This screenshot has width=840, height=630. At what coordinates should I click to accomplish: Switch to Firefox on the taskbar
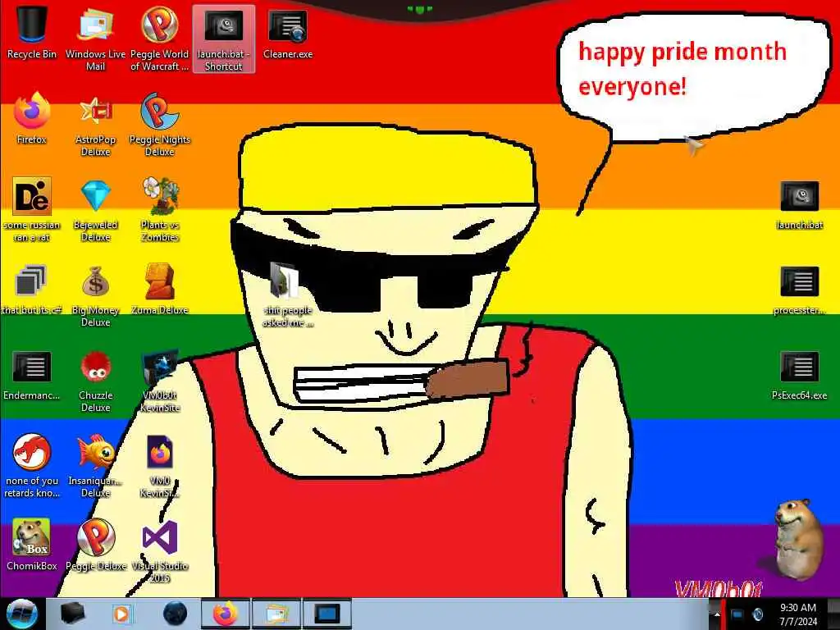tap(225, 614)
